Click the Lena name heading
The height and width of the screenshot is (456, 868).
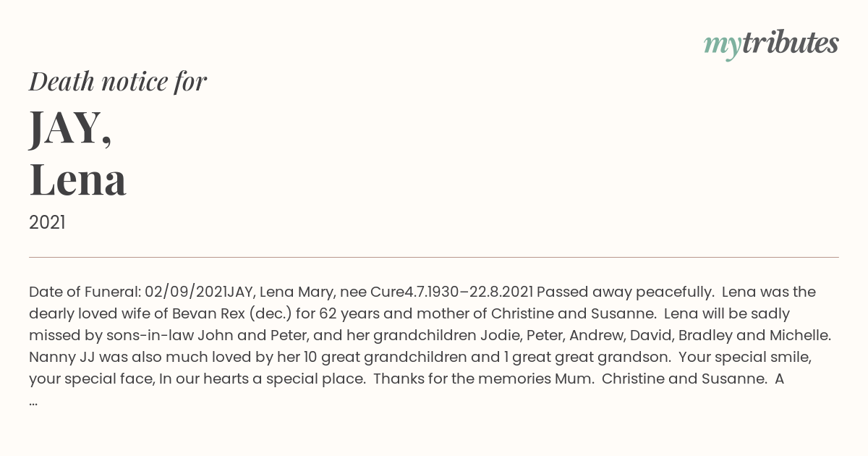coord(78,180)
